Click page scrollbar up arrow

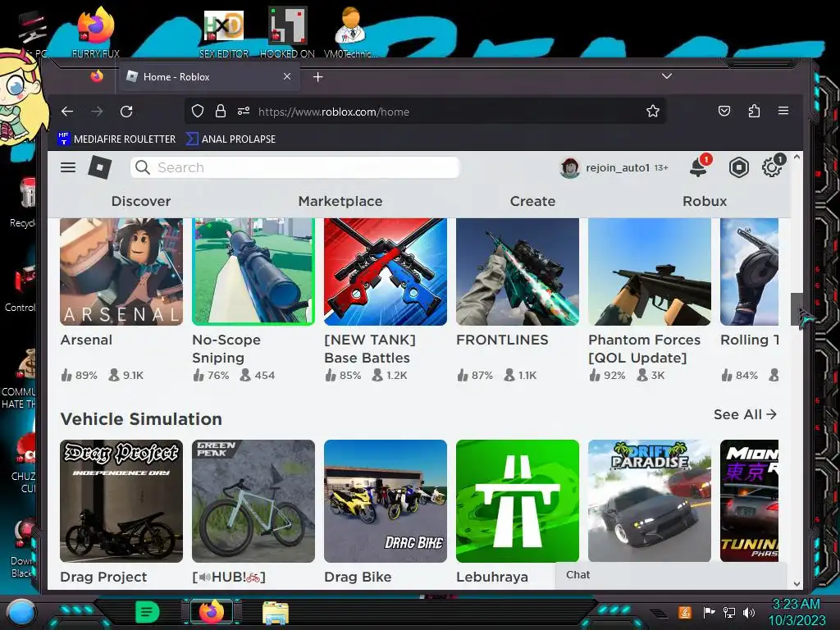797,157
